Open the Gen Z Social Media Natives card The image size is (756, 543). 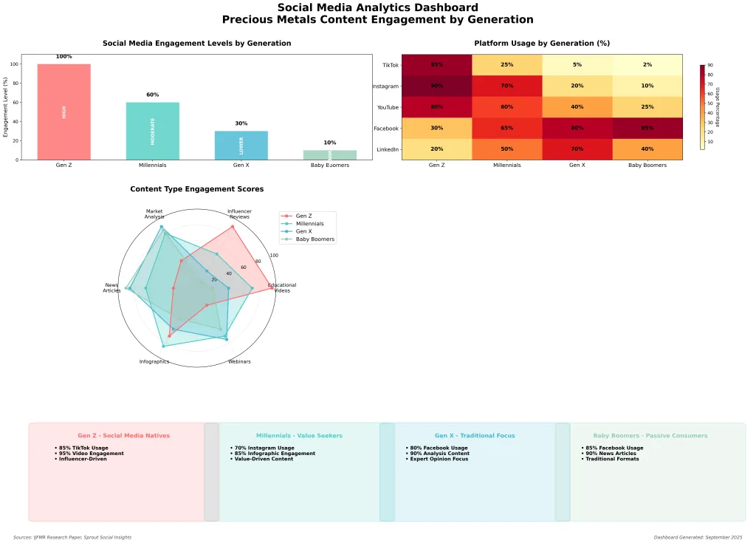[117, 472]
